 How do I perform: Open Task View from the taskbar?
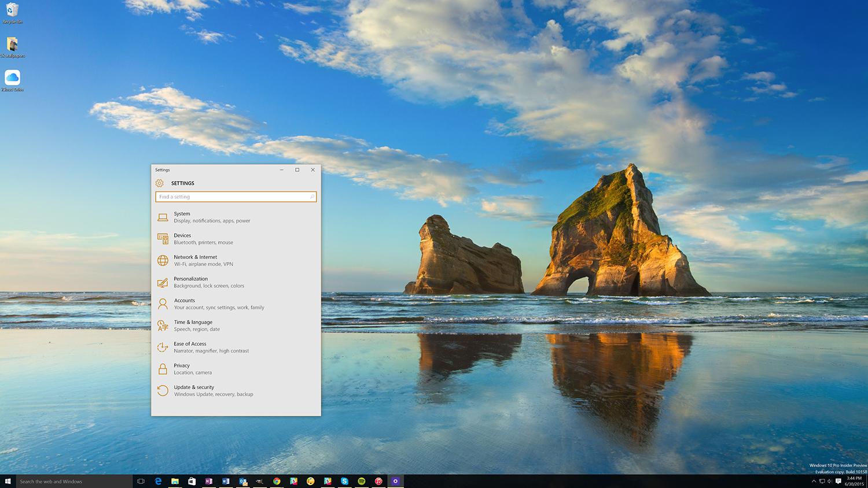tap(141, 481)
